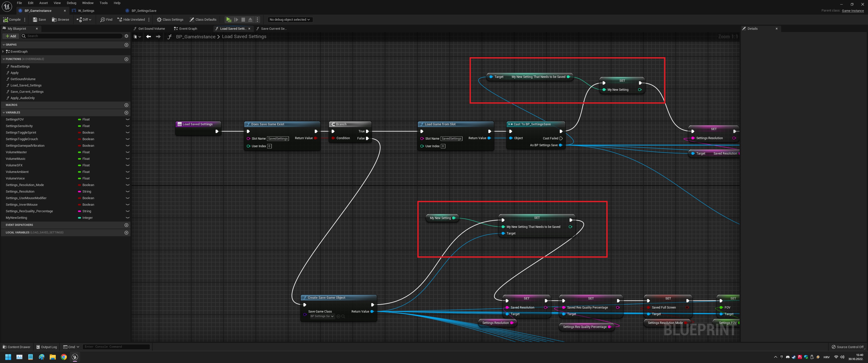Open the Game Instance parent class link
The image size is (868, 363).
point(853,11)
